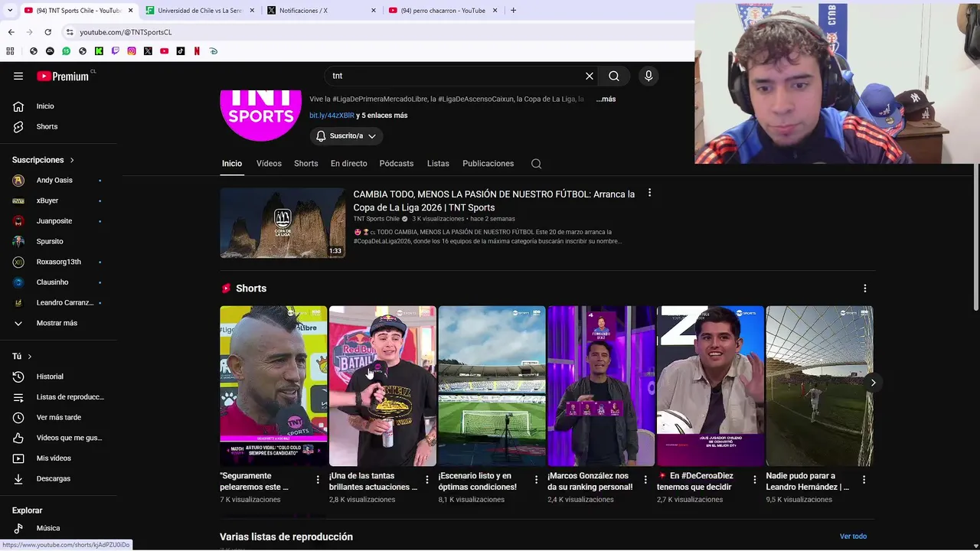Open the YouTube hamburger guide menu
Viewport: 980px width, 551px height.
coord(18,76)
